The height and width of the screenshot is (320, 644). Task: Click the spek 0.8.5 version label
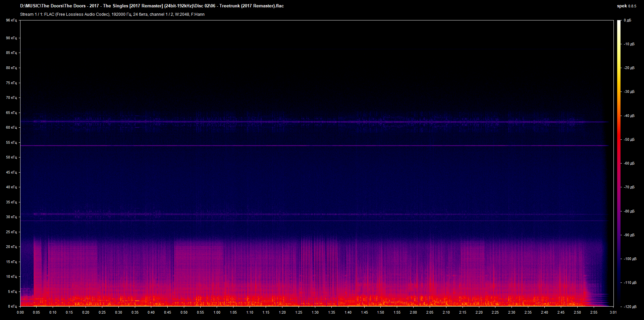tap(626, 6)
